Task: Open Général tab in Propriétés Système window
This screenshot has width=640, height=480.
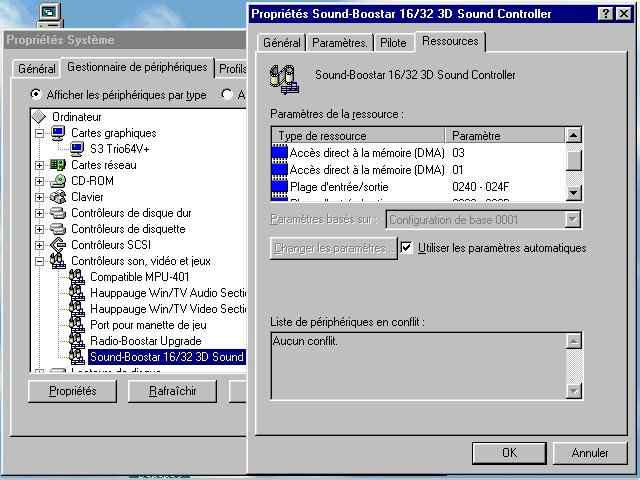Action: (x=36, y=69)
